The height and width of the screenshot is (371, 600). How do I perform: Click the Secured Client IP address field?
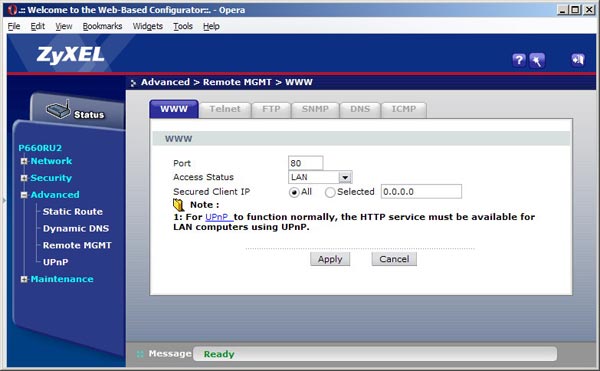(x=421, y=192)
